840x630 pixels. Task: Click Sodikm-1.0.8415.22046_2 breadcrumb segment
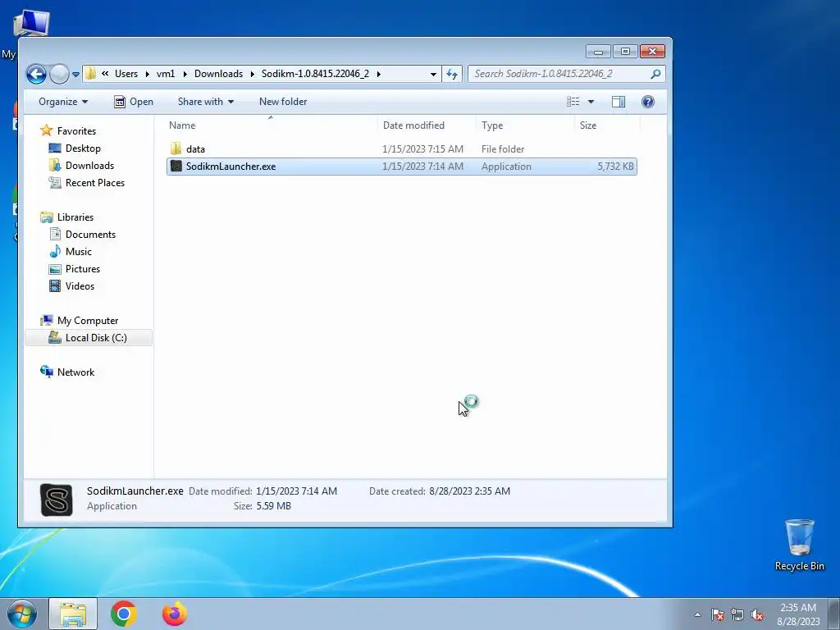(315, 73)
